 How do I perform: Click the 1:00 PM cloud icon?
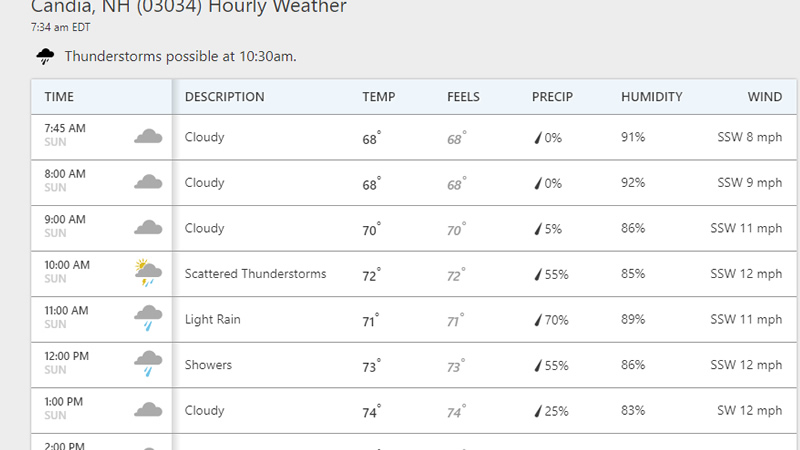click(x=148, y=410)
